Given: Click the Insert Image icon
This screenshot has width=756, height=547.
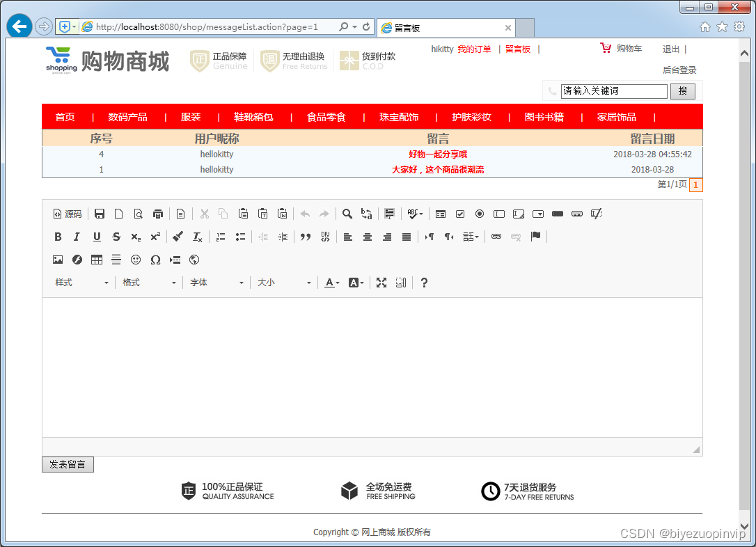Looking at the screenshot, I should click(58, 260).
